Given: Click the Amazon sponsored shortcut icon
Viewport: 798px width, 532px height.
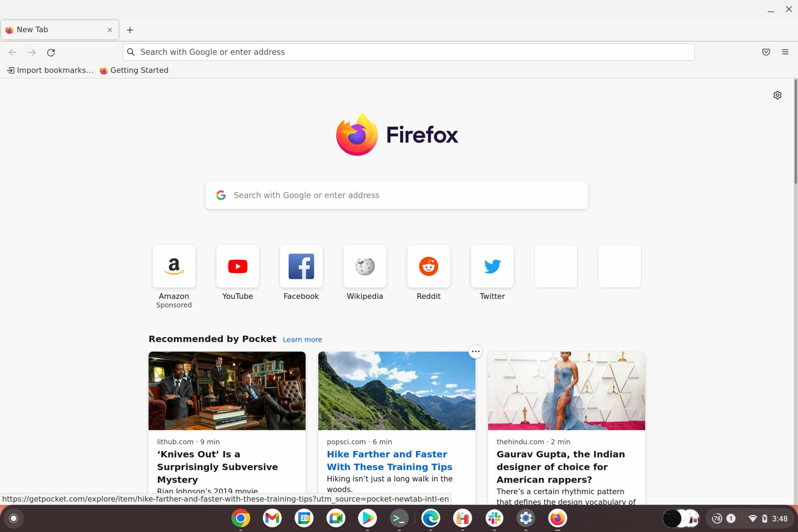Looking at the screenshot, I should 173,265.
